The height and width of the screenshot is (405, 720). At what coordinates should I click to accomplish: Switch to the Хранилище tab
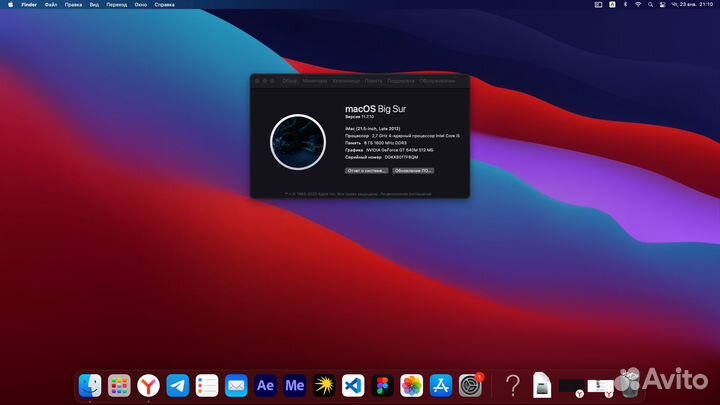tap(346, 81)
